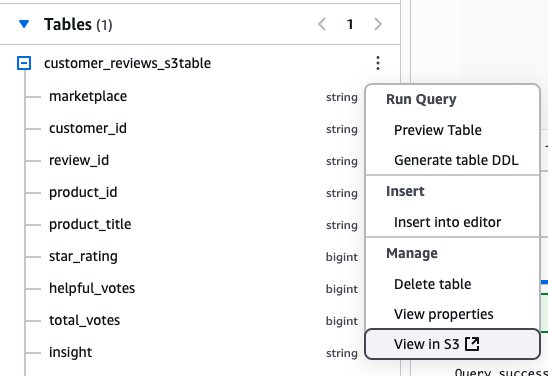548x376 pixels.
Task: Collapse customer_reviews_s3table column list
Action: click(x=24, y=63)
